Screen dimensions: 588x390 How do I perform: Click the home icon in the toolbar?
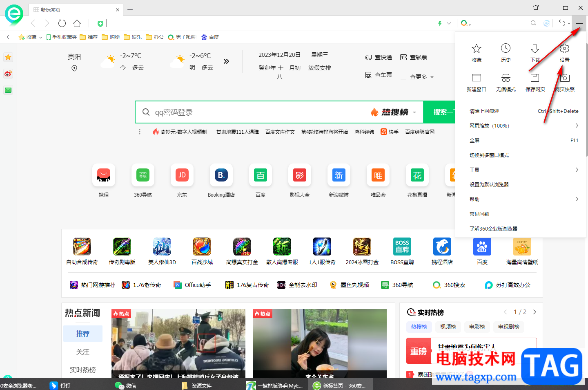tap(77, 23)
